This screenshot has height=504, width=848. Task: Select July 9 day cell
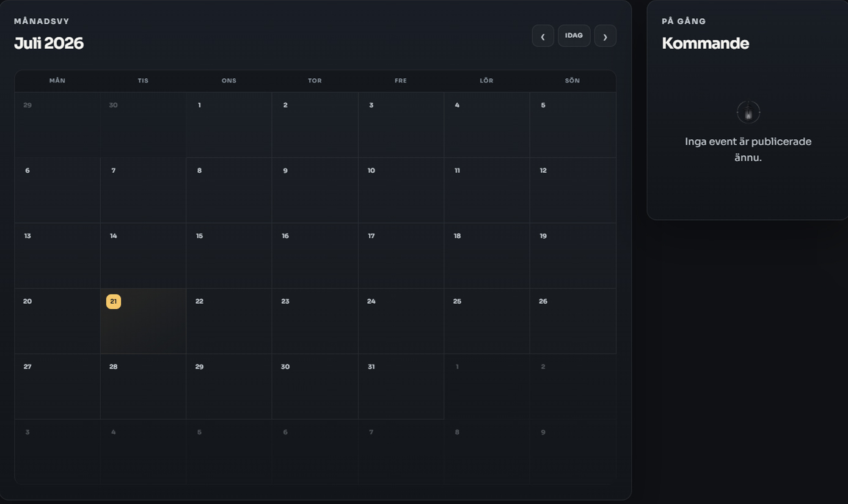click(315, 190)
